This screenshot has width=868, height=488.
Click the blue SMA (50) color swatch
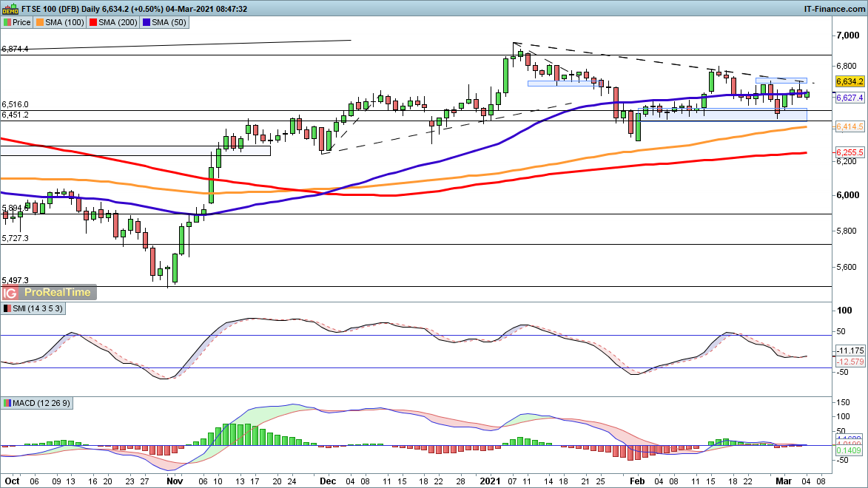148,23
